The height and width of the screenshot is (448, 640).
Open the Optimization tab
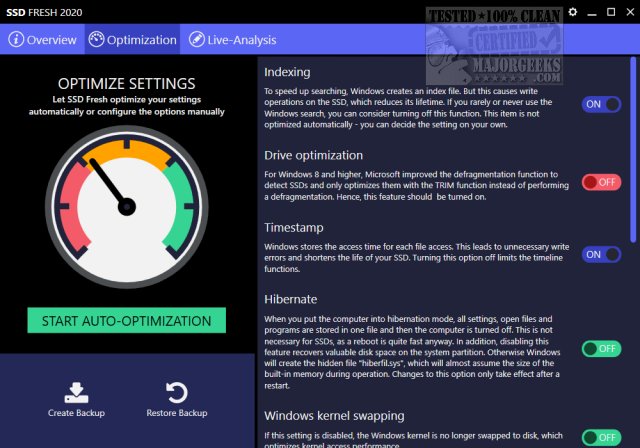point(132,40)
